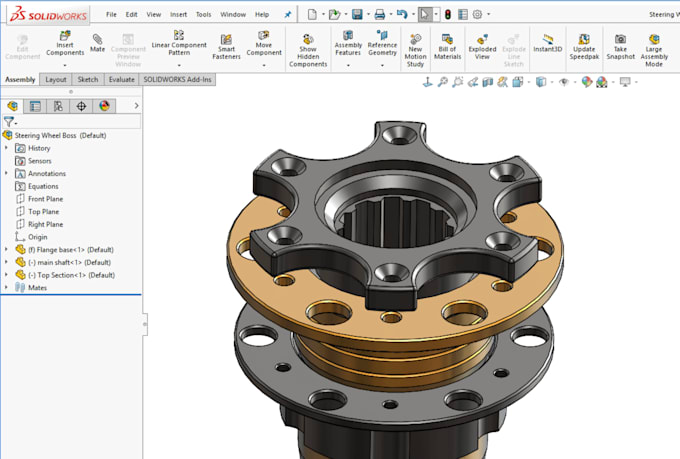Open Insert Components dropdown arrow

(65, 66)
